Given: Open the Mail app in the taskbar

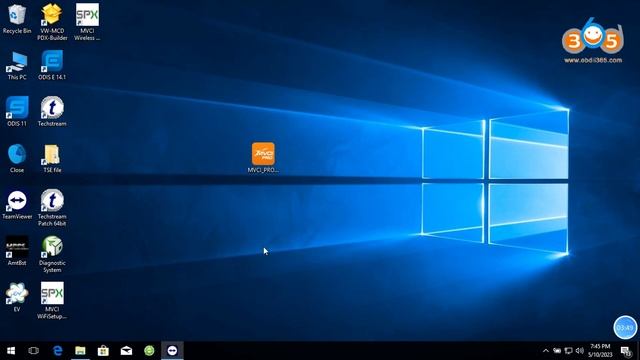Looking at the screenshot, I should pyautogui.click(x=126, y=351).
